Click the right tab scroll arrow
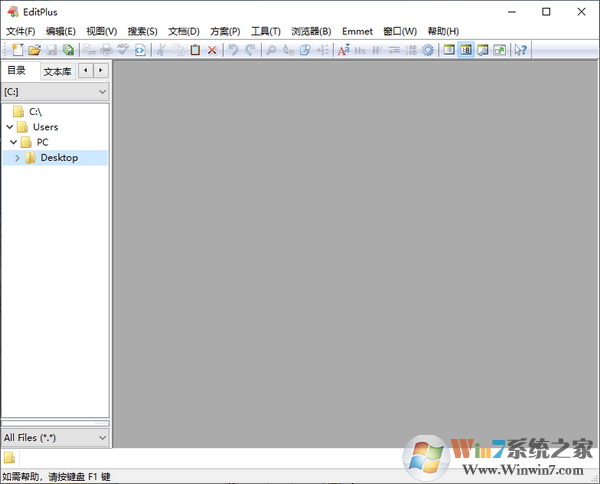 pos(101,70)
